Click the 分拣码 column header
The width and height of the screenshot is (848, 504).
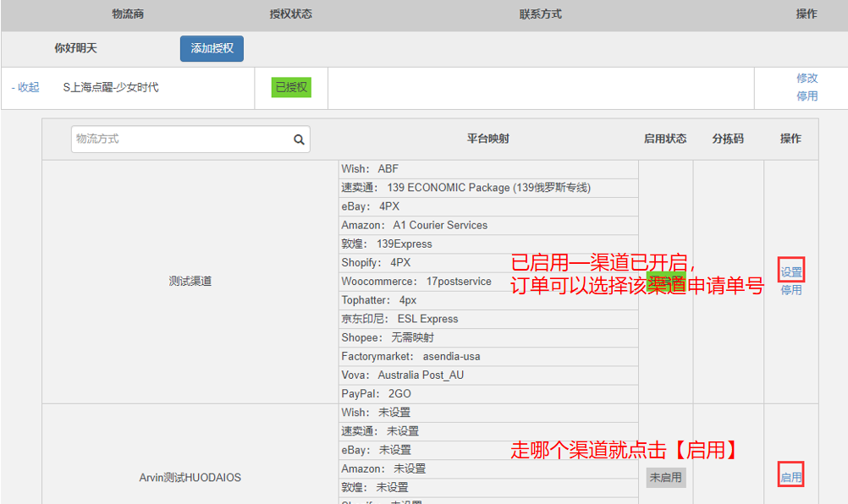click(728, 139)
